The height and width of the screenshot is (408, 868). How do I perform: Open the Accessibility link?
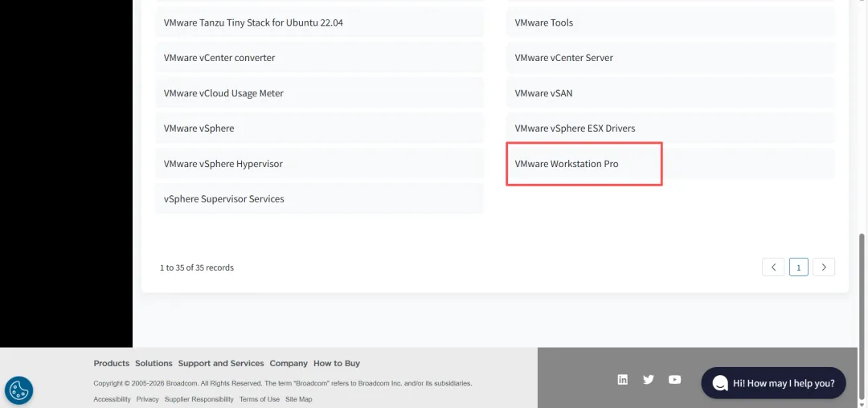[112, 399]
